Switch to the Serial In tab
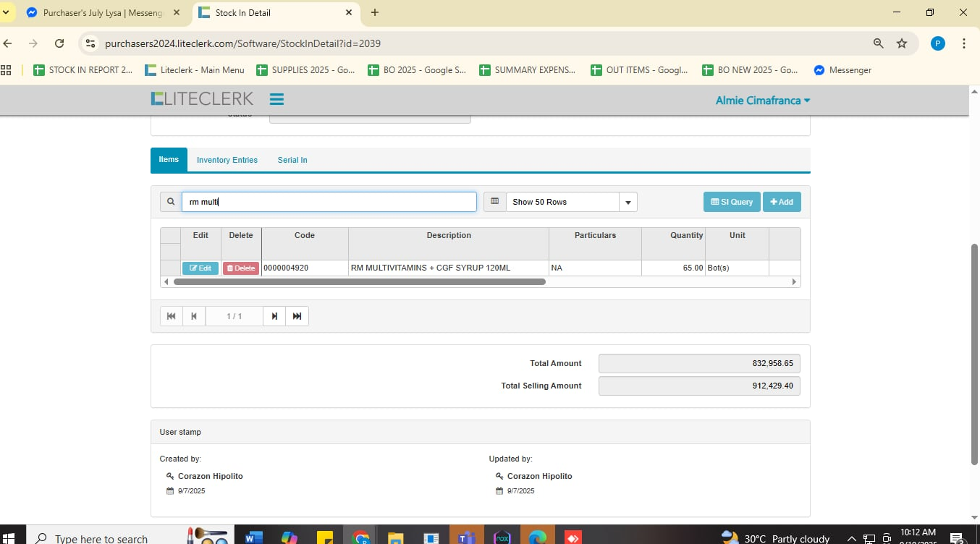 pos(292,160)
